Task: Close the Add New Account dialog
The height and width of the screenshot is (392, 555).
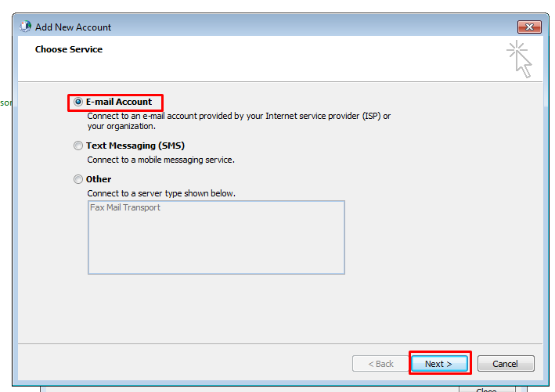Action: coord(529,27)
